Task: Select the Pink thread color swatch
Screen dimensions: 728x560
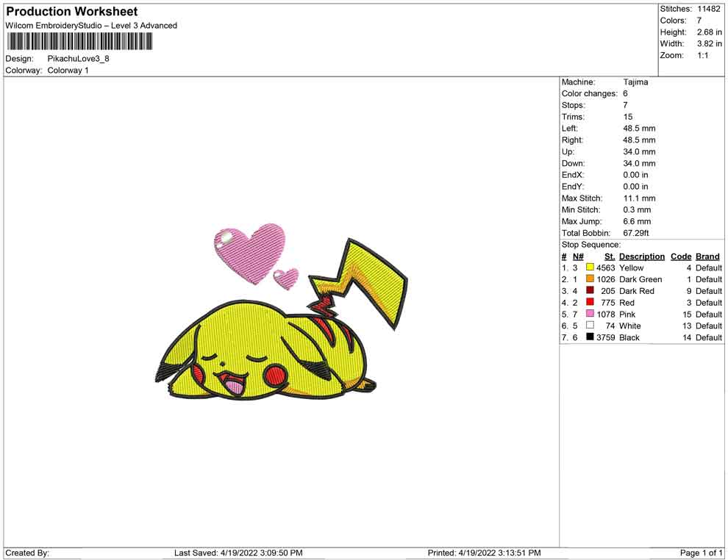Action: (x=590, y=314)
